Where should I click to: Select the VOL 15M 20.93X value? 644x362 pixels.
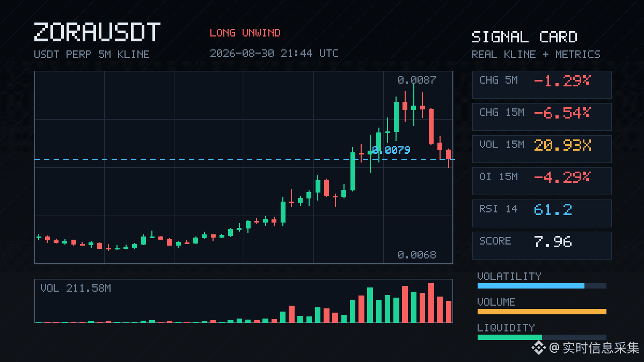[x=562, y=145]
